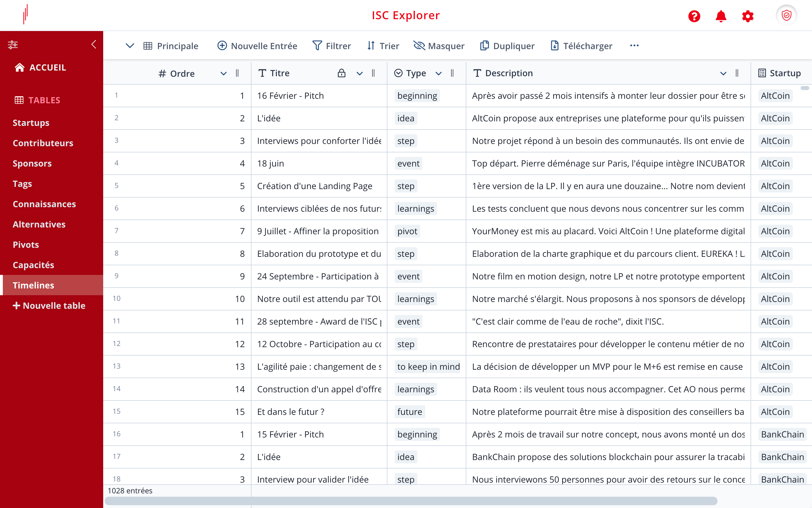
Task: Click the Trier button label
Action: point(389,46)
